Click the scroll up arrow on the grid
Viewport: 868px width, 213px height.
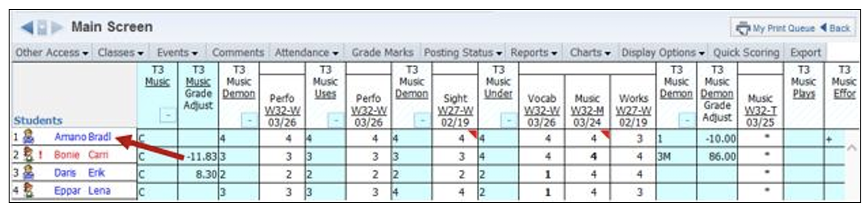click(852, 148)
